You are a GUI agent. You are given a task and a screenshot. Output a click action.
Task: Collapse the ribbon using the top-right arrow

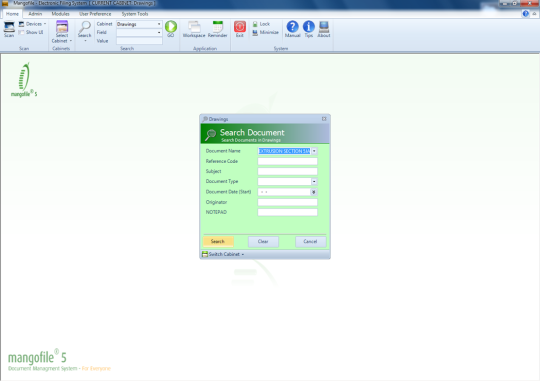[534, 14]
